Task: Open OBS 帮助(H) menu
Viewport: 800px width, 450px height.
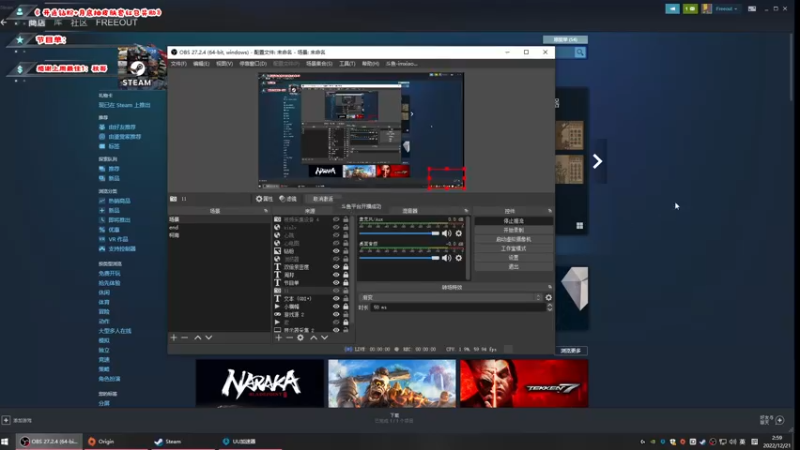Action: pos(370,64)
